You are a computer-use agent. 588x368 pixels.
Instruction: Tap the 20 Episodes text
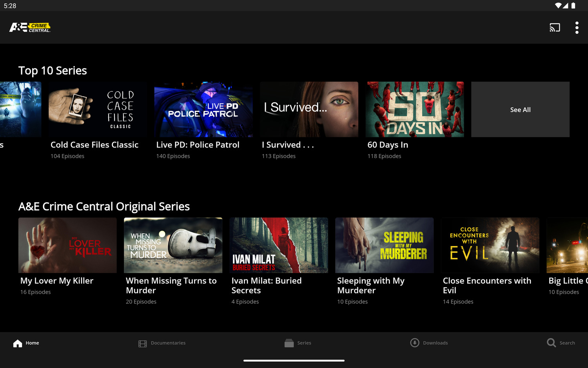(x=141, y=302)
